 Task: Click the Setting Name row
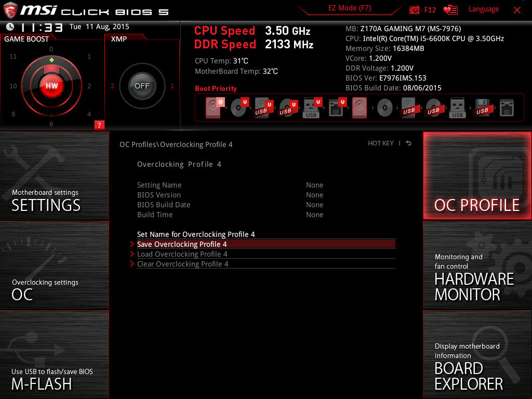230,185
